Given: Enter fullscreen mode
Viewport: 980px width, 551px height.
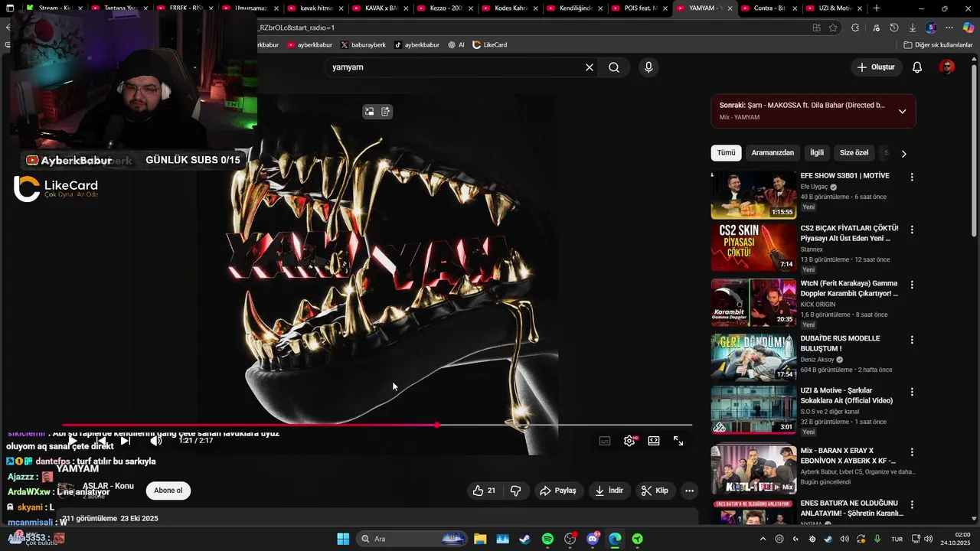Looking at the screenshot, I should (678, 441).
